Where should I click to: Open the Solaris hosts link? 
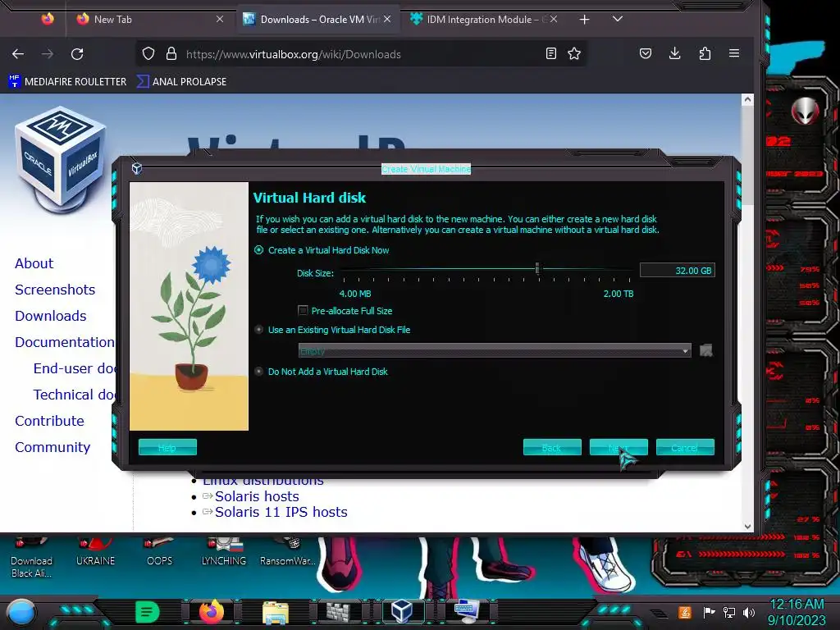point(257,496)
